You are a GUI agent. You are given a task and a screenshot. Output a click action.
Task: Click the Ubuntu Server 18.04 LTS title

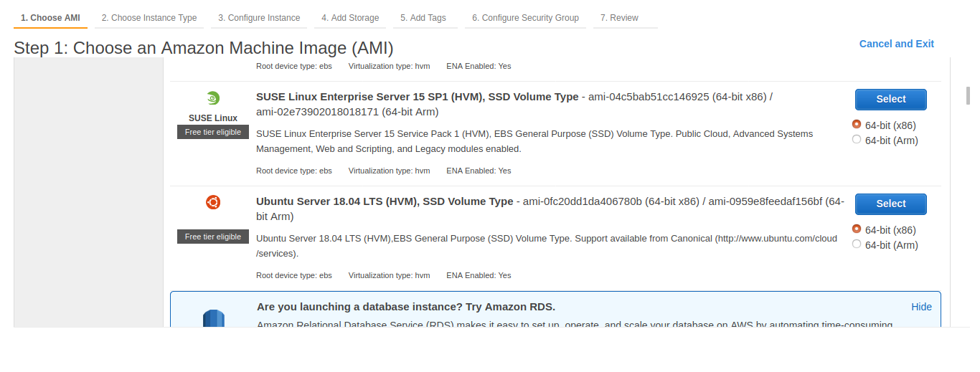click(x=385, y=201)
